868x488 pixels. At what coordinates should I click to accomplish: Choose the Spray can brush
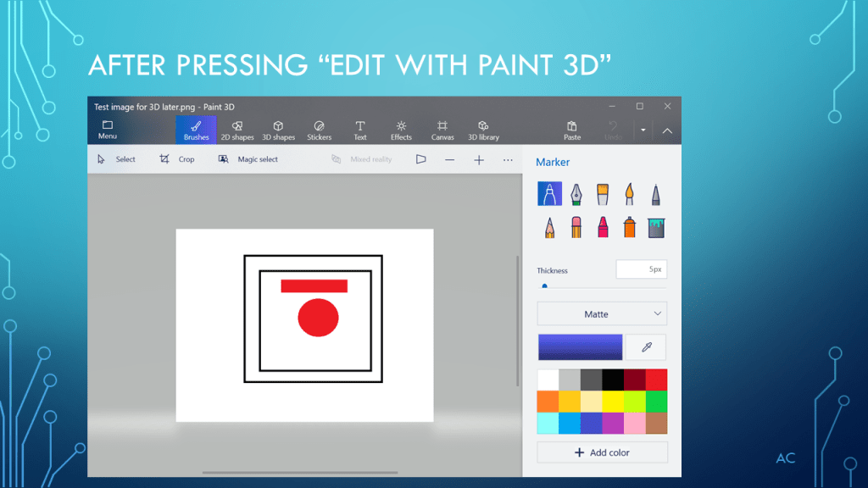629,227
